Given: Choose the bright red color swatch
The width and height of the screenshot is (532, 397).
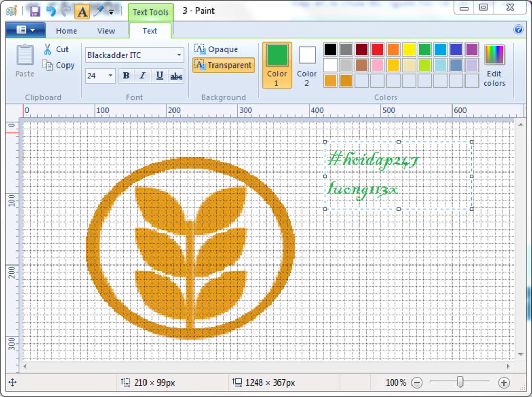Looking at the screenshot, I should point(377,49).
